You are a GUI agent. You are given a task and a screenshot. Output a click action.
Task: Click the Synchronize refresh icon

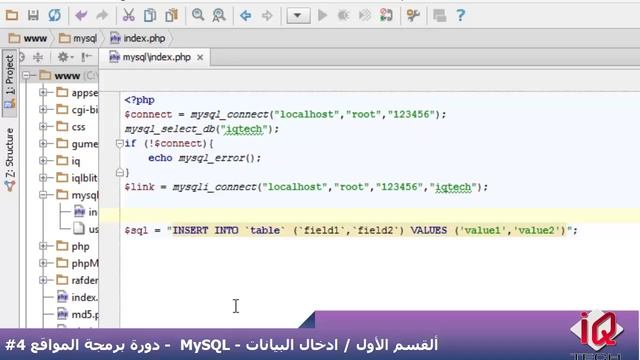[x=54, y=16]
